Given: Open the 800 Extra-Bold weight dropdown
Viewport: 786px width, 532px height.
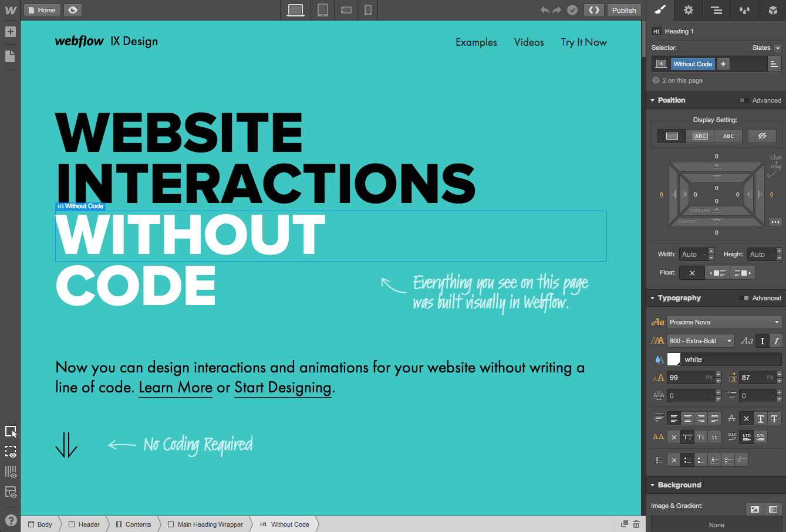Looking at the screenshot, I should point(700,341).
